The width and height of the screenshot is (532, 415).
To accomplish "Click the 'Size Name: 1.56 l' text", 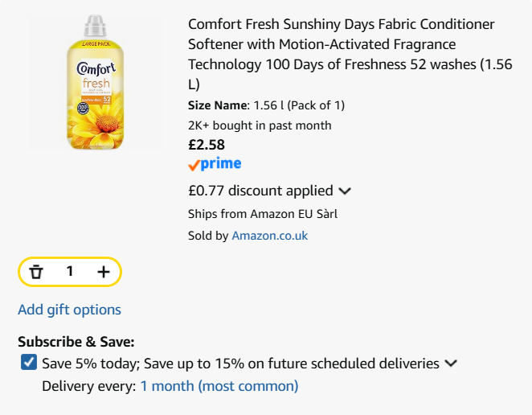I will coord(266,105).
